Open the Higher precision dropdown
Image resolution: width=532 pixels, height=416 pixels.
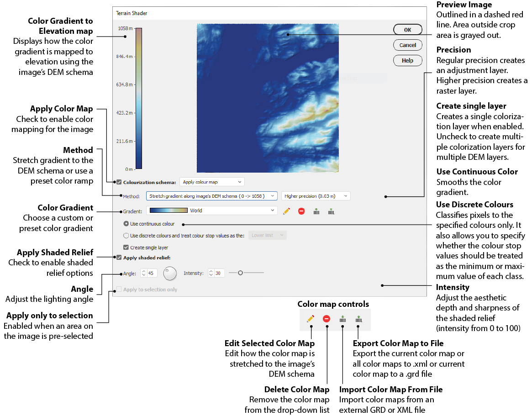(316, 196)
